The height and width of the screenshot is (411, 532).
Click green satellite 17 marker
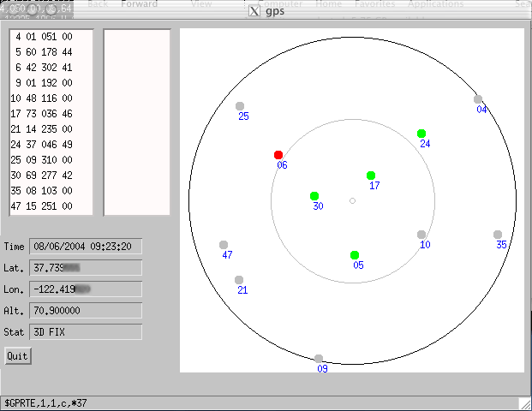[371, 176]
